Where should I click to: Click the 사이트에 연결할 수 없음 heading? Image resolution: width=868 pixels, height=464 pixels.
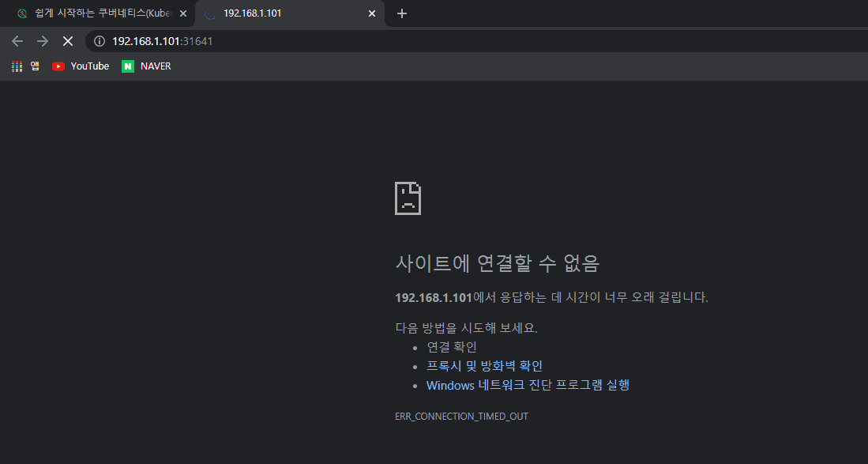[497, 263]
